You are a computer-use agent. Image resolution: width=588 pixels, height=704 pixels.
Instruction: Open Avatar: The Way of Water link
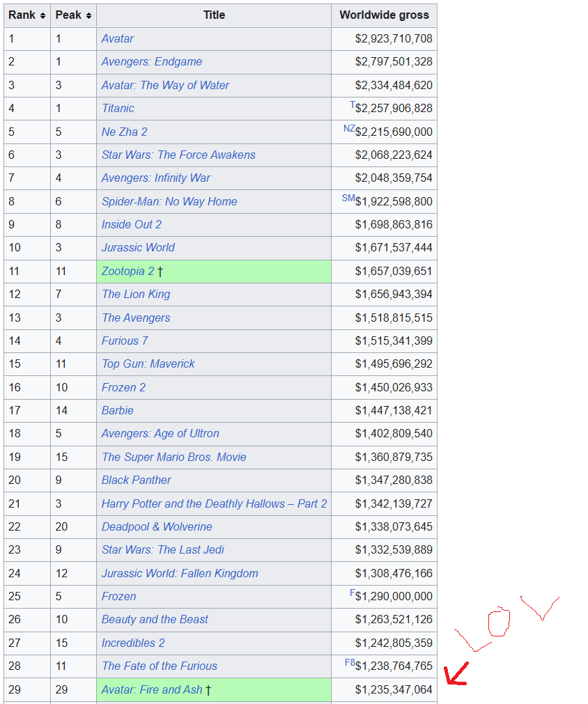click(x=165, y=86)
